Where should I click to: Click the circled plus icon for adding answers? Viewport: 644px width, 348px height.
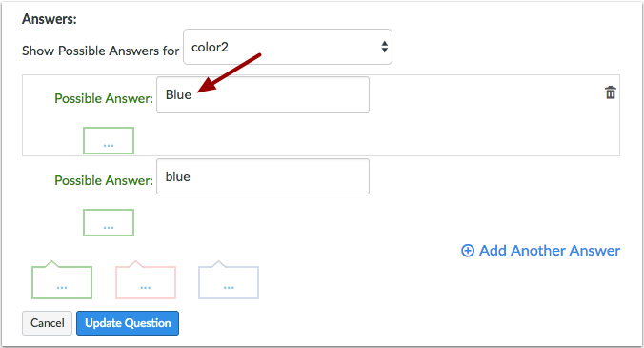pos(468,251)
